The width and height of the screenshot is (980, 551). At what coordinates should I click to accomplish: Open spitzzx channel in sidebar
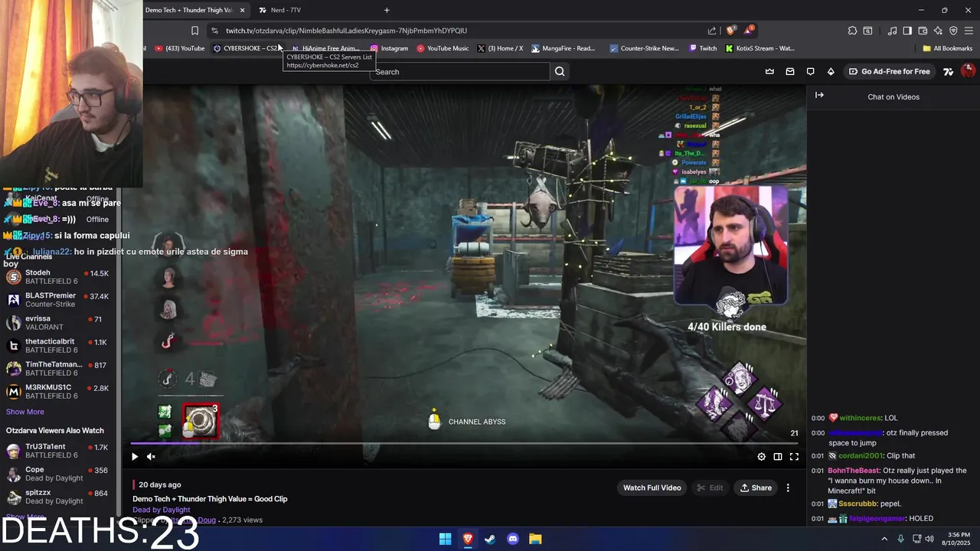click(x=58, y=497)
